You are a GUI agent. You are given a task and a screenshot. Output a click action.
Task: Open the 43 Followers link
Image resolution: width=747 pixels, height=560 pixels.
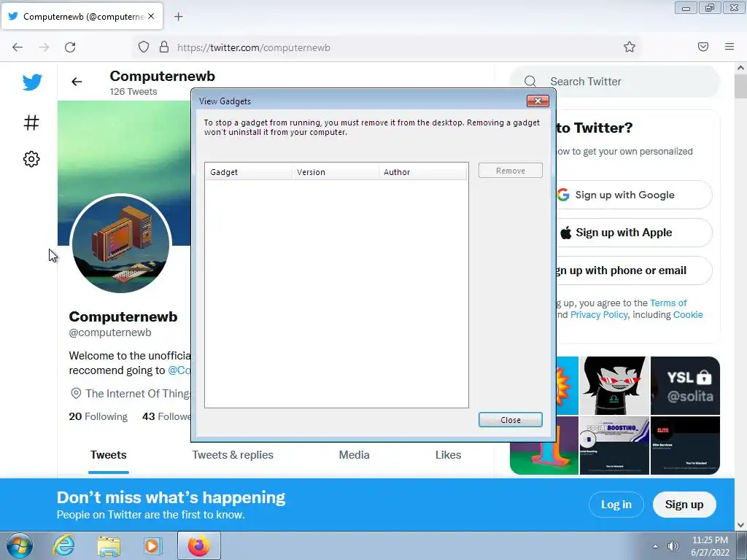(x=166, y=416)
